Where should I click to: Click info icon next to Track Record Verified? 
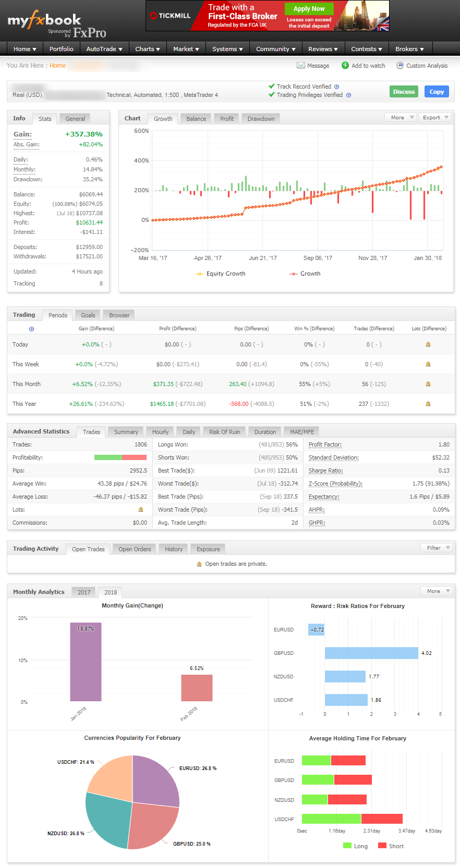pos(336,86)
